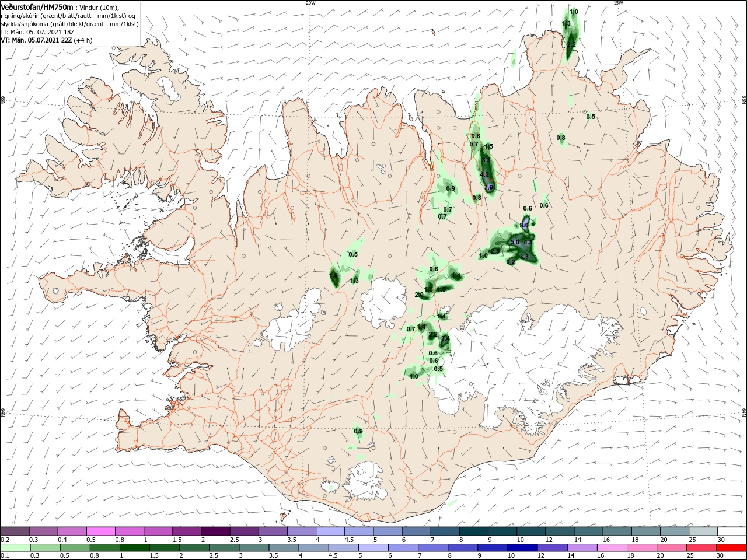Click the 20W longitude label
Viewport: 747px width, 560px height.
(310, 3)
